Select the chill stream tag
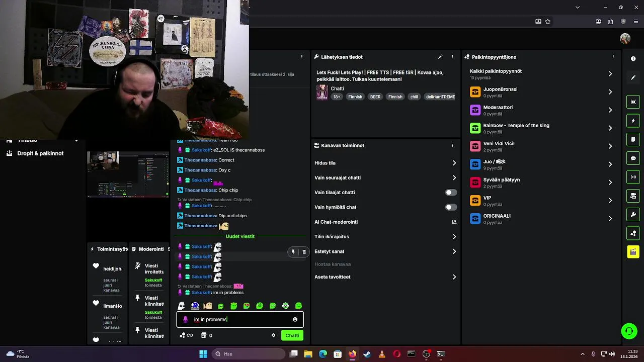Image resolution: width=644 pixels, height=362 pixels. 414,97
